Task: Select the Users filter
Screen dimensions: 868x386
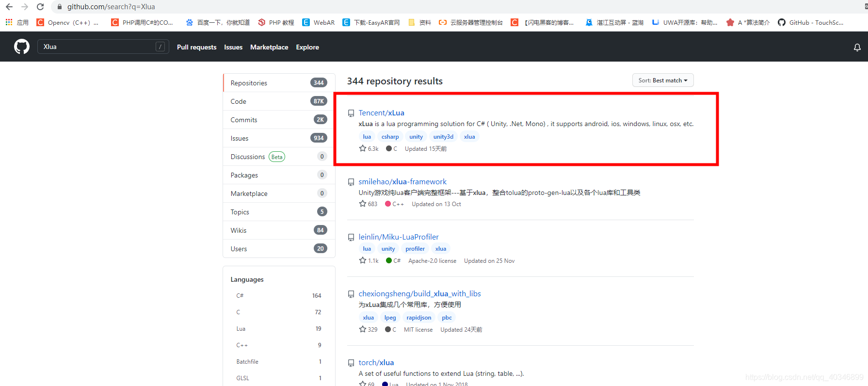Action: coord(279,249)
